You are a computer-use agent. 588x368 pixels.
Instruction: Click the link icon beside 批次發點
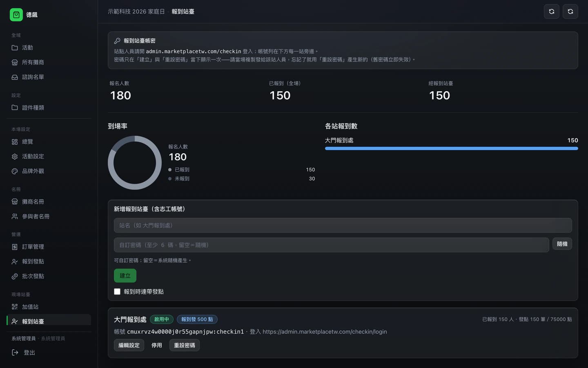pos(15,276)
